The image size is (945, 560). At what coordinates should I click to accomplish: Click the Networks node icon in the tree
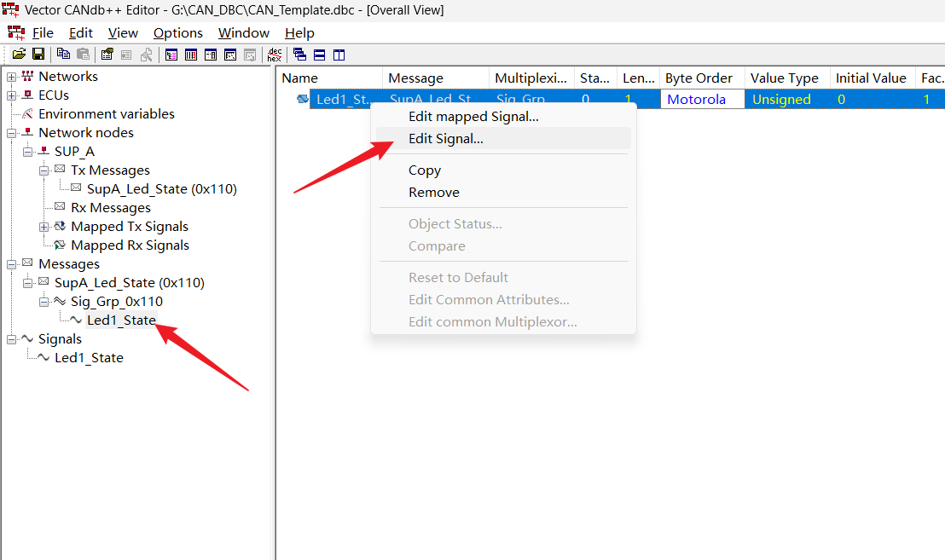point(27,77)
